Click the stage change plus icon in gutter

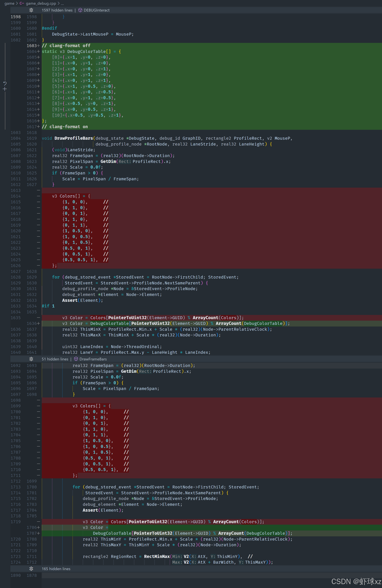click(x=5, y=89)
